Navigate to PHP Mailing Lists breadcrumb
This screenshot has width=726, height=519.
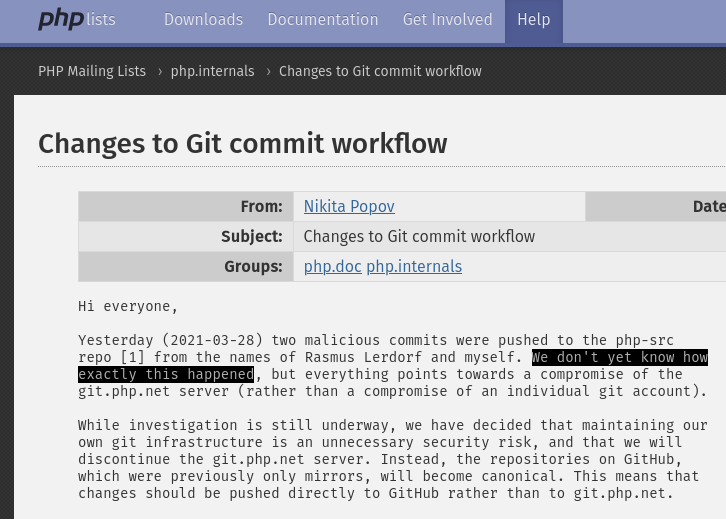tap(92, 71)
